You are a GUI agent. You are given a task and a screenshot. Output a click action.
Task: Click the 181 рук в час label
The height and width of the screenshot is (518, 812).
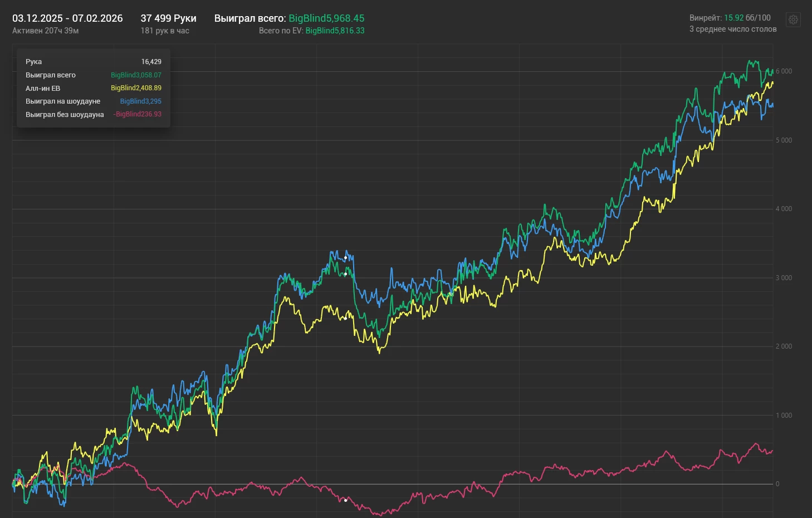165,31
